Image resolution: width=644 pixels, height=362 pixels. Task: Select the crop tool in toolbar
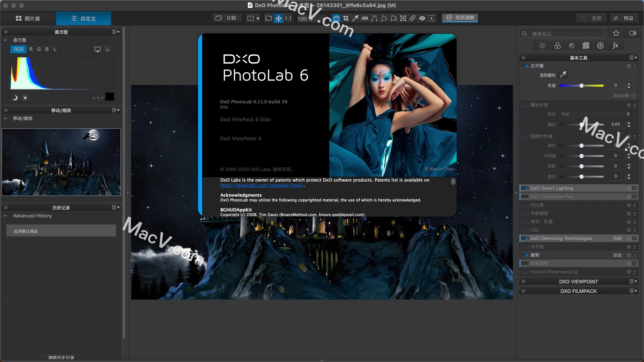(x=346, y=18)
